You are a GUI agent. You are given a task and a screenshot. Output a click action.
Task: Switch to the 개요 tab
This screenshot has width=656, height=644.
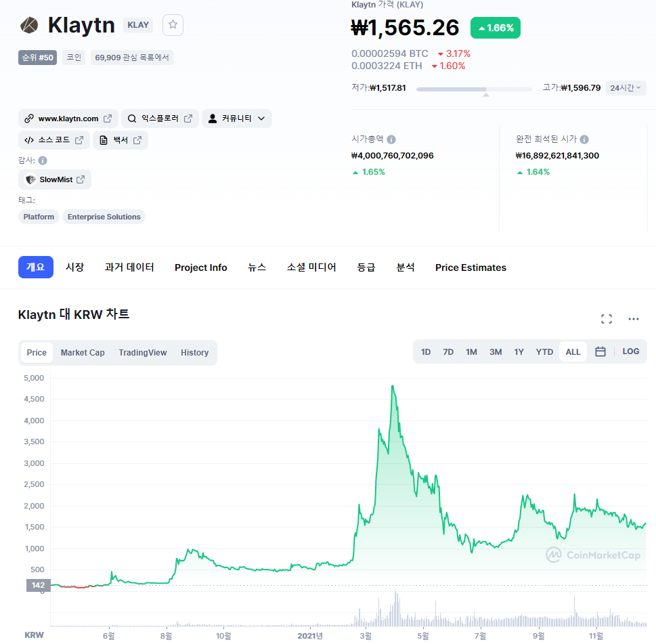pyautogui.click(x=36, y=267)
